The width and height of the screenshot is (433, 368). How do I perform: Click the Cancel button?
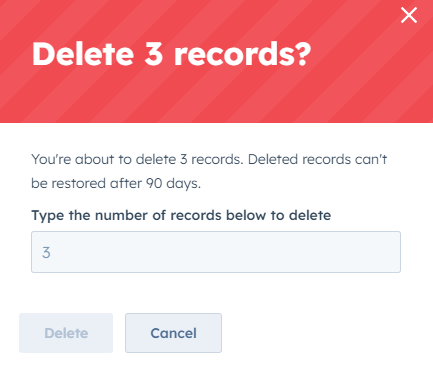(x=173, y=333)
